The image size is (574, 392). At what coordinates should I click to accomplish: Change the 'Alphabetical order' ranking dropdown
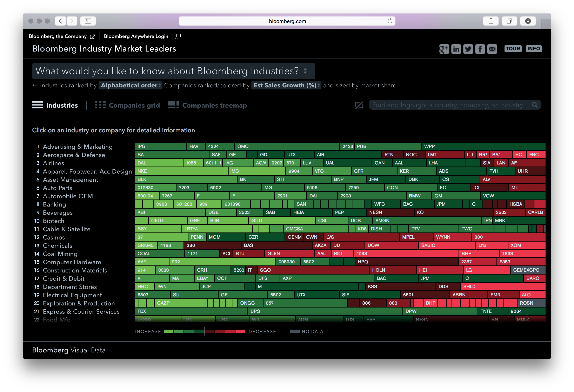point(130,85)
